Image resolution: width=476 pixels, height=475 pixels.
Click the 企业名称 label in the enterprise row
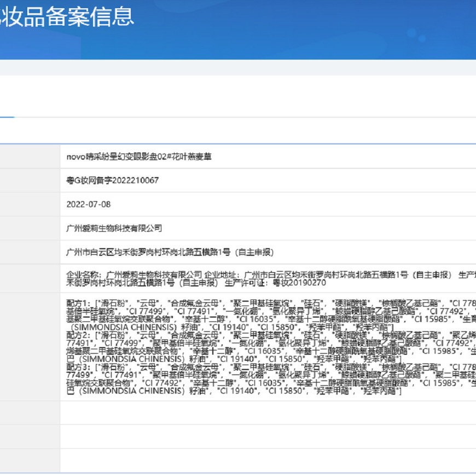[82, 275]
